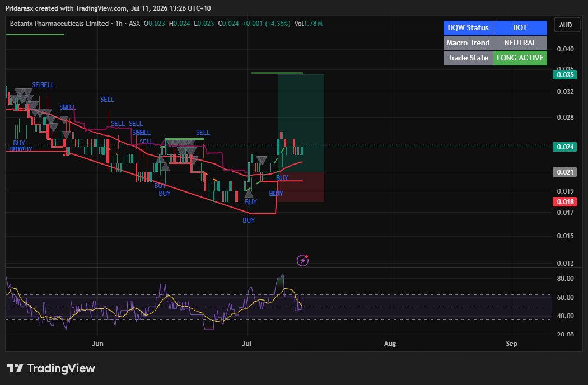Click the Jun label on time axis
Screen dimensions: 588x385
click(x=97, y=344)
